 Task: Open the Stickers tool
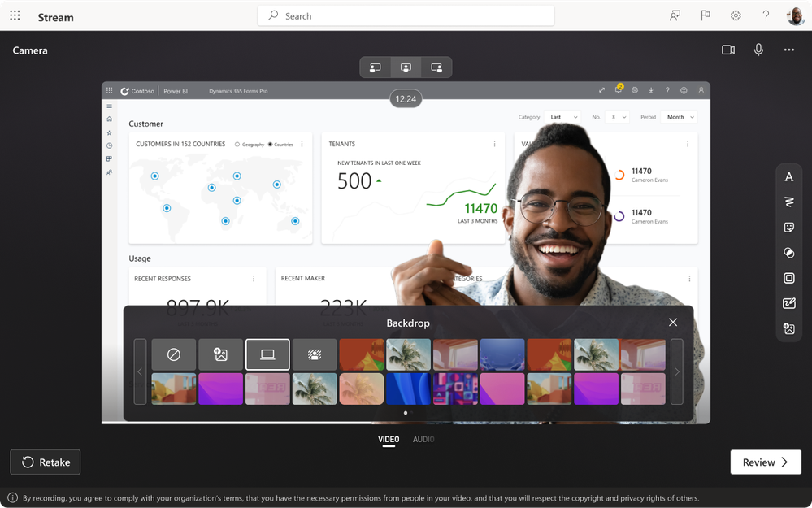788,228
